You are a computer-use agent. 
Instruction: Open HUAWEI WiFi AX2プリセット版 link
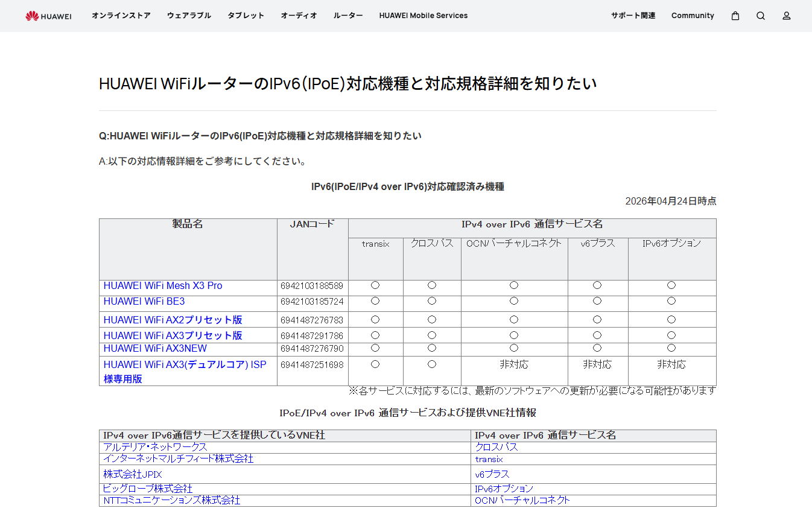point(173,320)
